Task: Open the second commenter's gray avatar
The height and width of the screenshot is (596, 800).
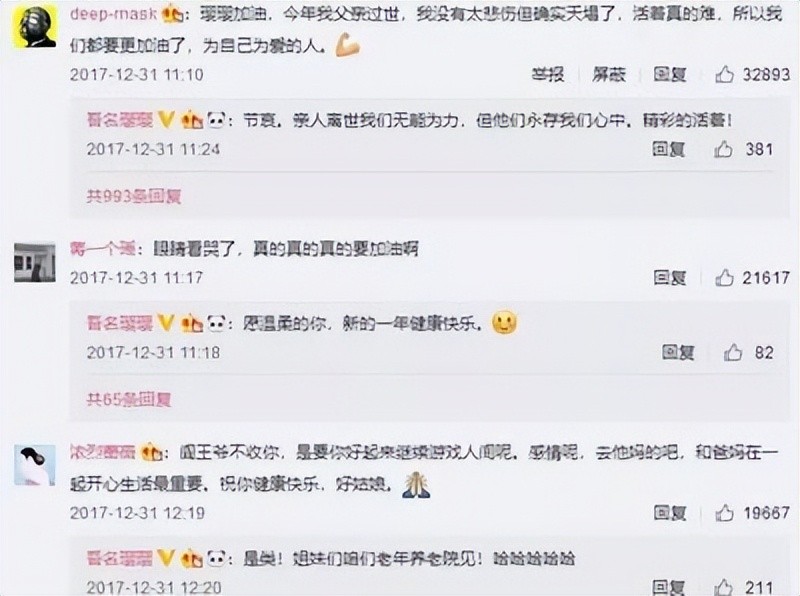Action: 35,263
